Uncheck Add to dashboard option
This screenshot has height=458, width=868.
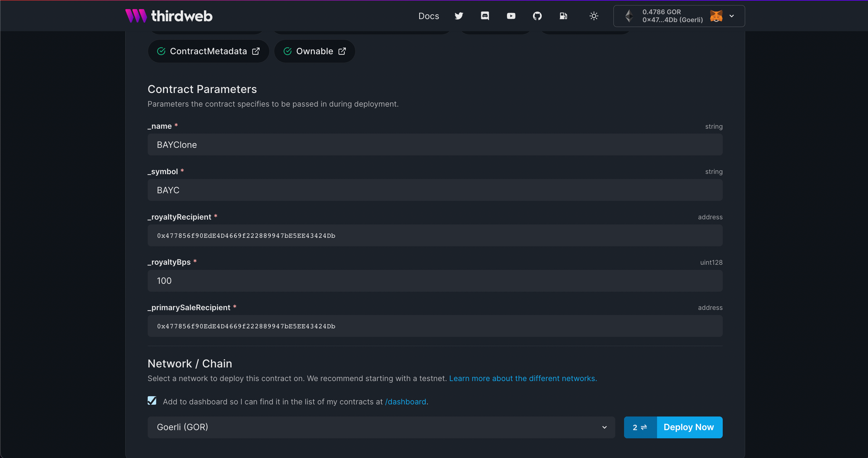tap(152, 401)
